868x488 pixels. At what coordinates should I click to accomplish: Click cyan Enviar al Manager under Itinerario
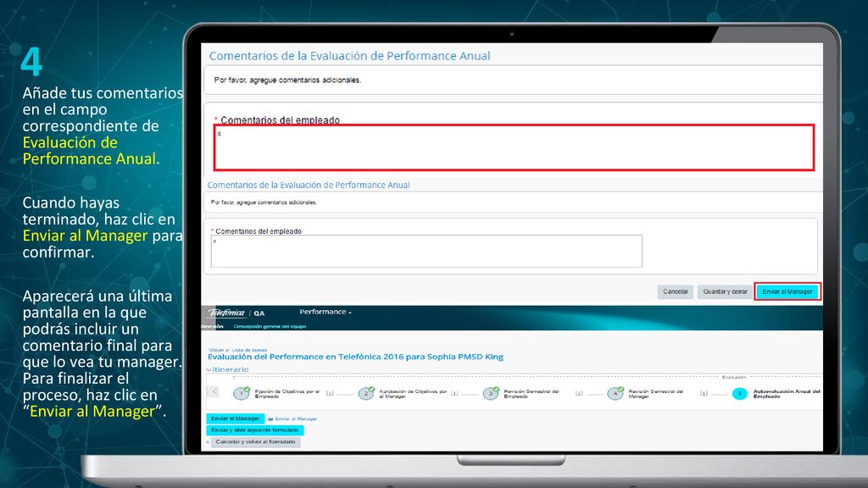point(236,419)
